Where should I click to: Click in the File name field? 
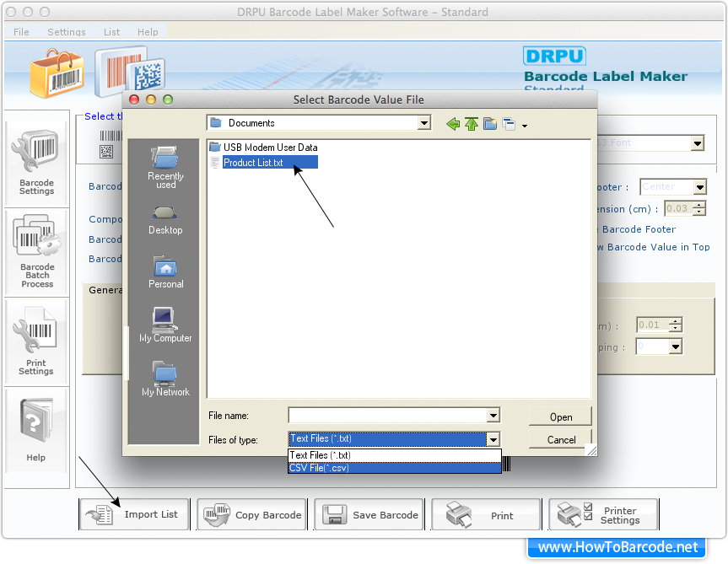click(388, 415)
